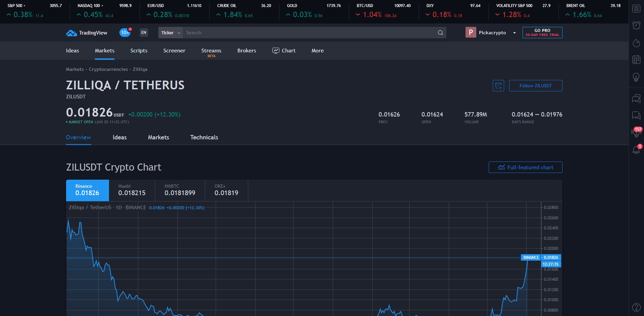Viewport: 644px width, 316px height.
Task: Click the add alert icon beside Follow
Action: (498, 86)
